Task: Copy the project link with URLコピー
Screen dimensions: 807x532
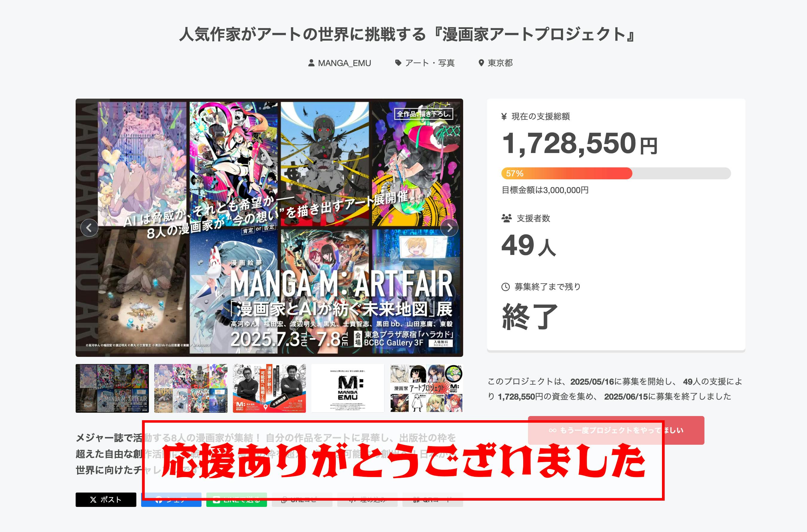Action: pos(302,499)
